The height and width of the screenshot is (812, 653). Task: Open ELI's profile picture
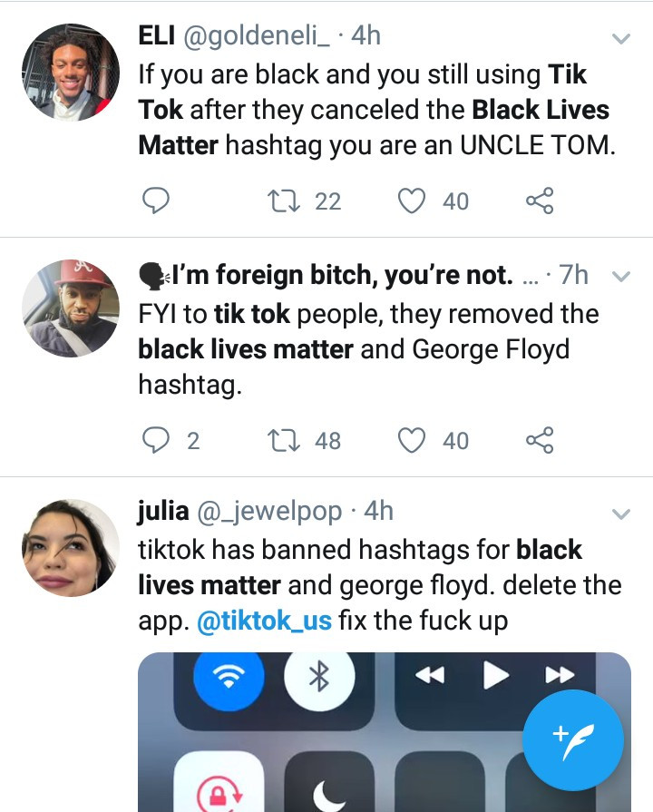(71, 73)
